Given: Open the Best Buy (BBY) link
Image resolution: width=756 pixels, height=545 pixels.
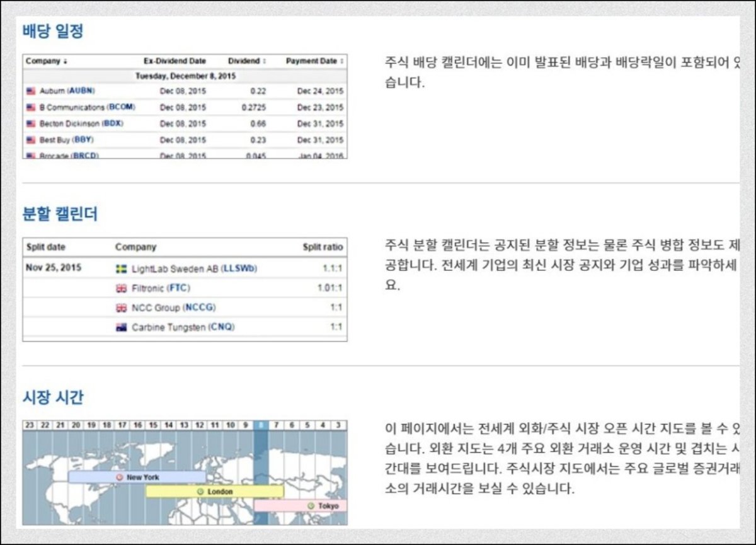Looking at the screenshot, I should pyautogui.click(x=66, y=141).
